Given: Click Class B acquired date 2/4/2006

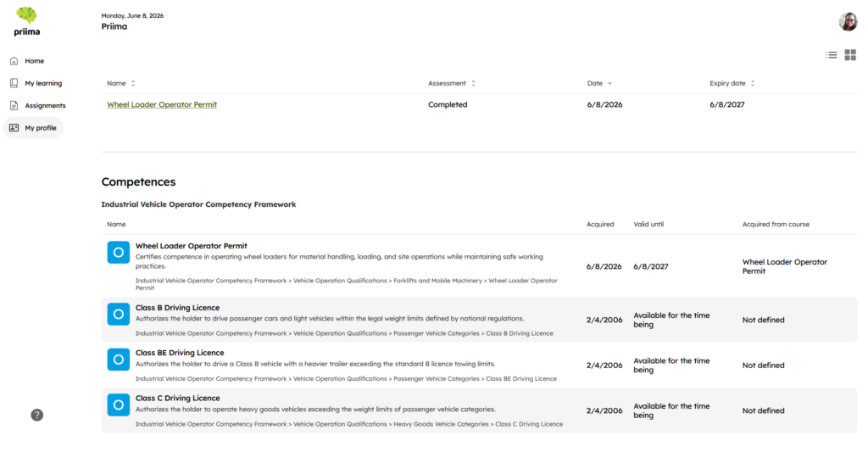Looking at the screenshot, I should pyautogui.click(x=604, y=321).
